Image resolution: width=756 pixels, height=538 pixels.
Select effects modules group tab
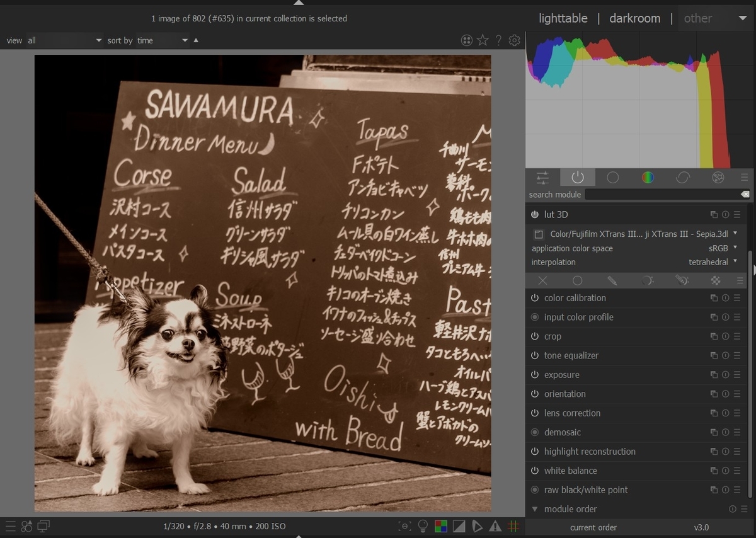[718, 178]
